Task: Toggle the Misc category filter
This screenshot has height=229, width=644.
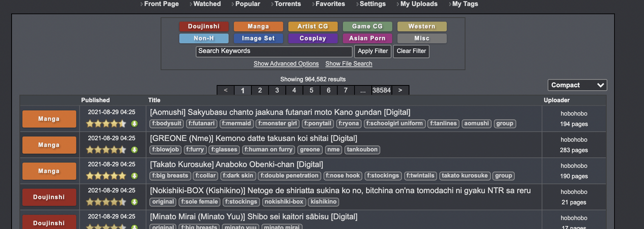Action: [x=422, y=38]
